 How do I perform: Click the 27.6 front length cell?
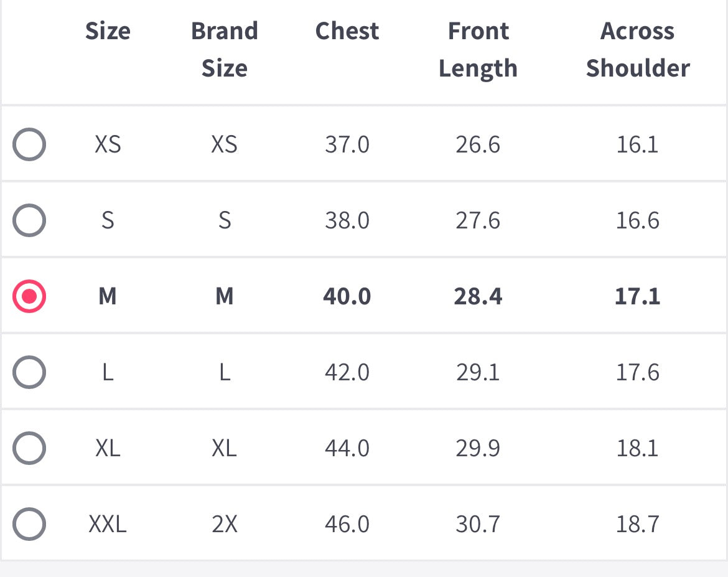click(x=478, y=220)
